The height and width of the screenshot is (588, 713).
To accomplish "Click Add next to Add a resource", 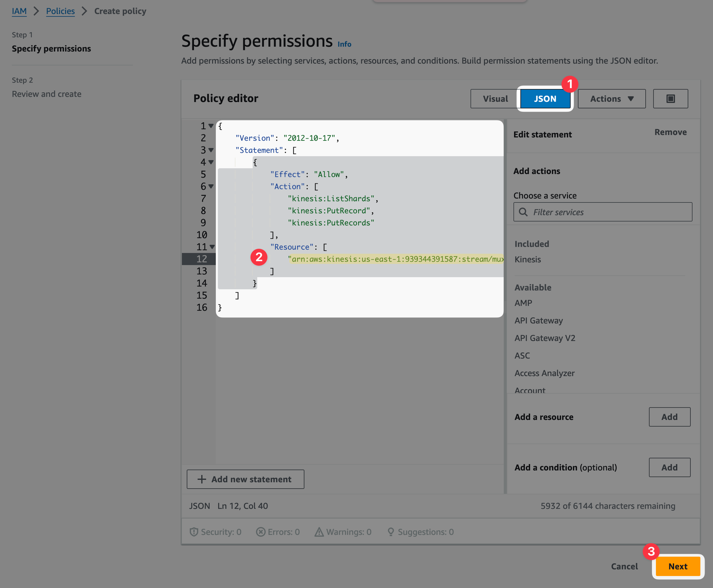I will point(669,417).
